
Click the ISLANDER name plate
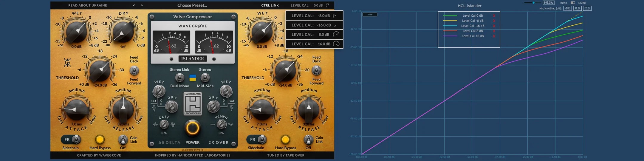[x=193, y=59]
